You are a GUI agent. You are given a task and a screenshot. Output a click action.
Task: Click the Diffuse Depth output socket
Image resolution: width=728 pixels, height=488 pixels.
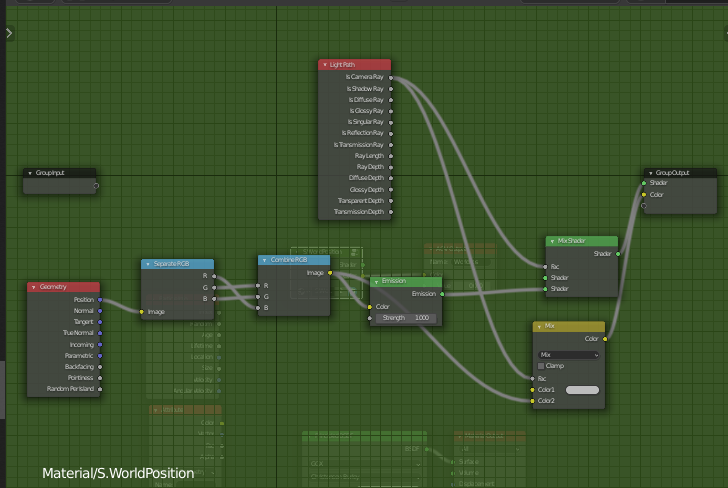(x=391, y=178)
